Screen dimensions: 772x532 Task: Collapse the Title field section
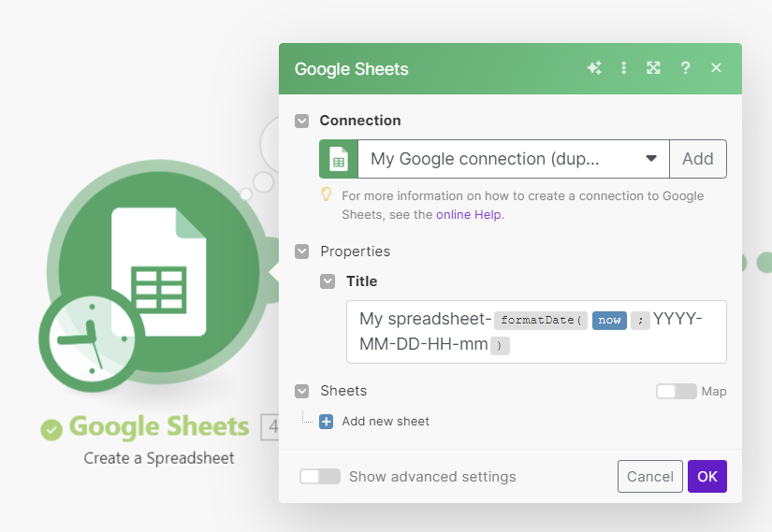[327, 281]
